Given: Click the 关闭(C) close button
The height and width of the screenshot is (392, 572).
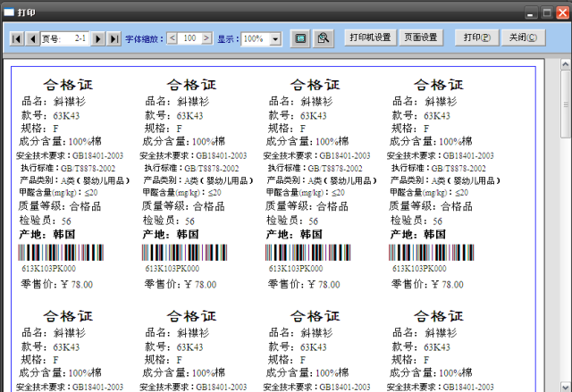Looking at the screenshot, I should 522,38.
